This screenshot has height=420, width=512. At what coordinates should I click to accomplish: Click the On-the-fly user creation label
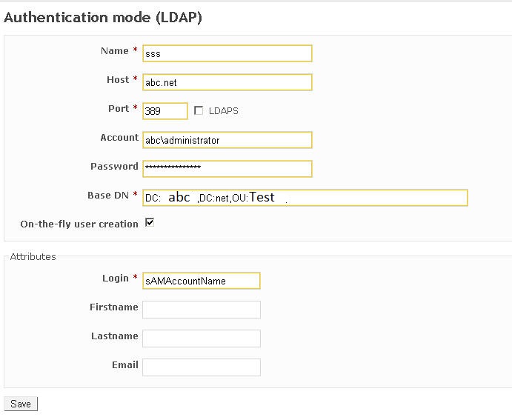79,224
